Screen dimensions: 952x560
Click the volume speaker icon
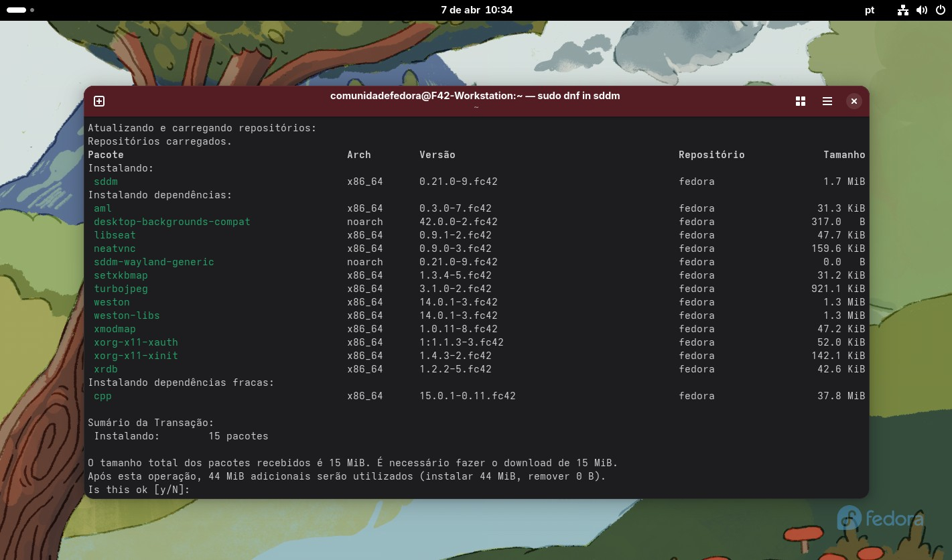click(x=922, y=10)
